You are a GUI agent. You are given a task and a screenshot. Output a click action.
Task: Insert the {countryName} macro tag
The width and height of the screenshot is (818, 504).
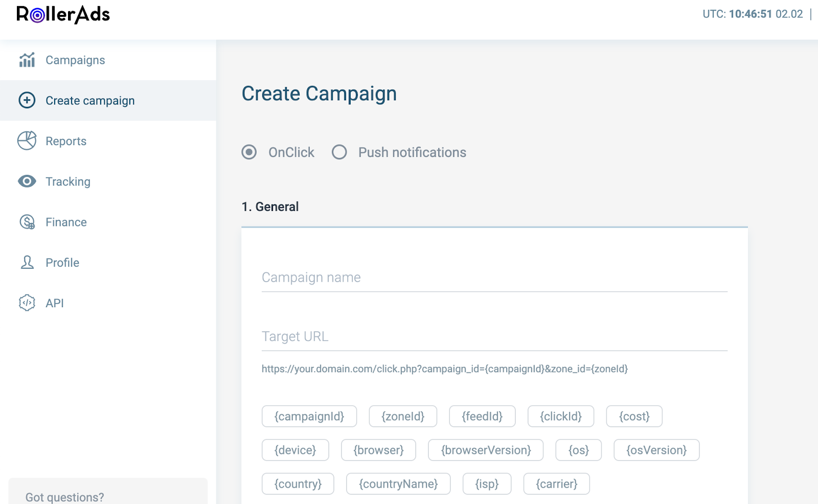[398, 484]
